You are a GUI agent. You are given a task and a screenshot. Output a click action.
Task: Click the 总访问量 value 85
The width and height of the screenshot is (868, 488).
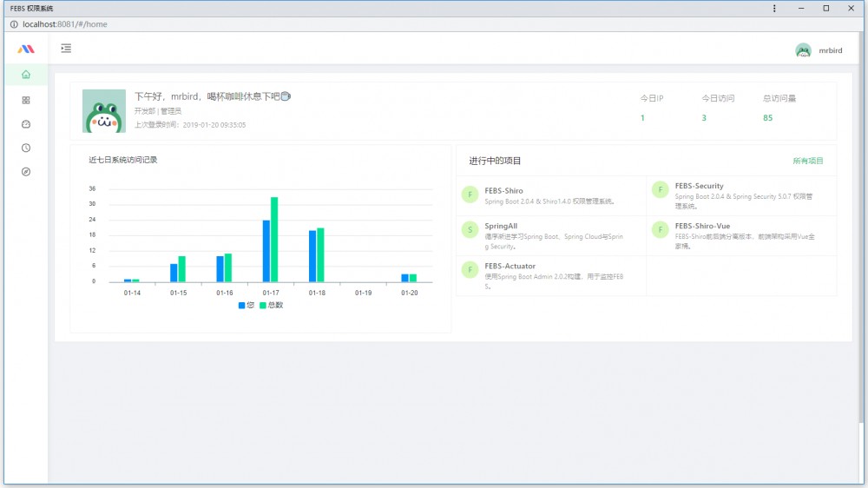(x=768, y=118)
